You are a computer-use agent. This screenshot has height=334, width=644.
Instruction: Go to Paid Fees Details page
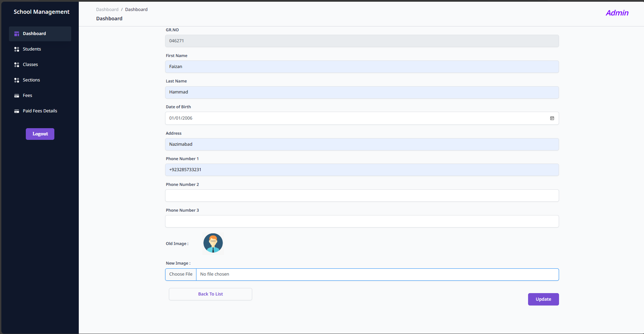click(40, 111)
